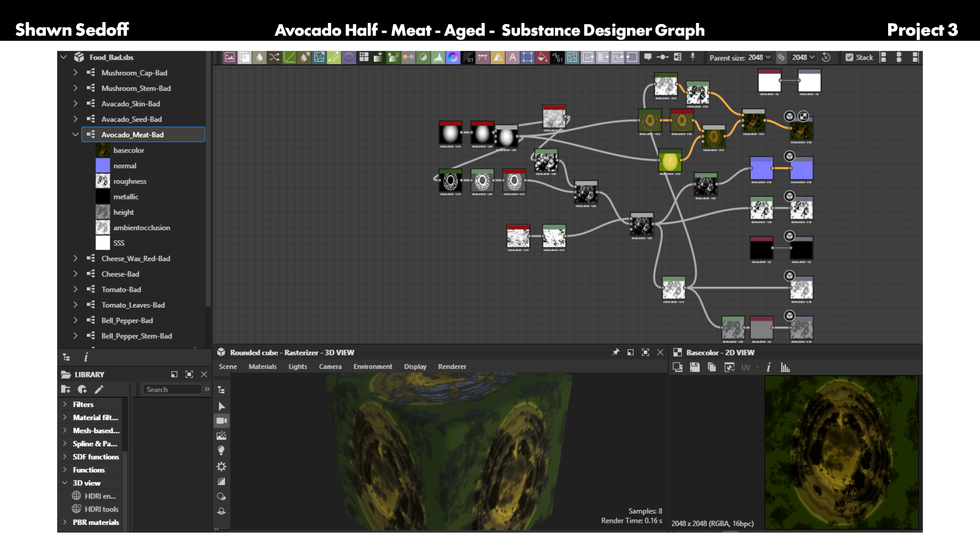The width and height of the screenshot is (980, 551).
Task: Add a Channel Shuffle node
Action: pyautogui.click(x=274, y=57)
